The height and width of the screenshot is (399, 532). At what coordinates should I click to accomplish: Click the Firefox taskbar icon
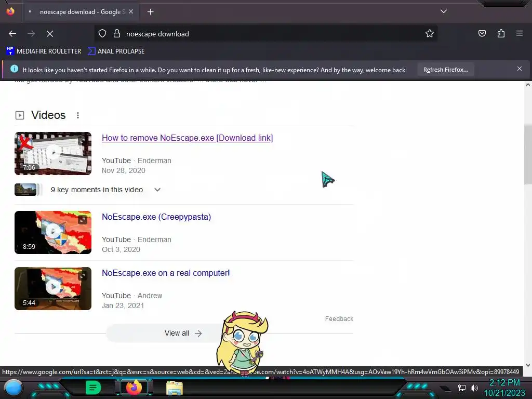(134, 388)
